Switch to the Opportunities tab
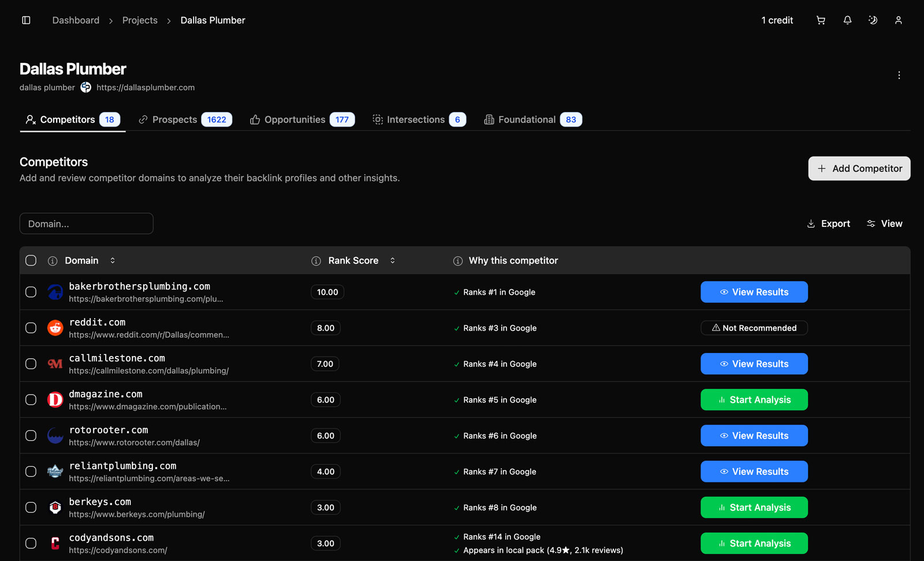 [x=301, y=120]
